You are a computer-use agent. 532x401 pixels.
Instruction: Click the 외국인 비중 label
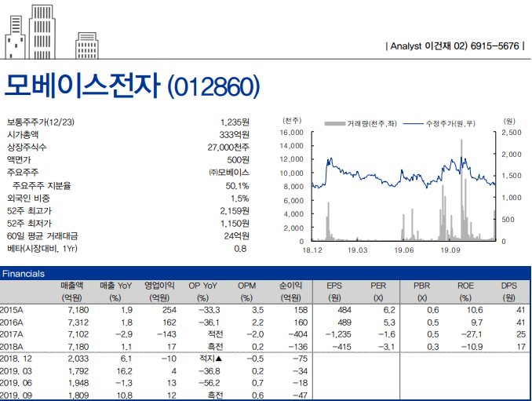28,198
